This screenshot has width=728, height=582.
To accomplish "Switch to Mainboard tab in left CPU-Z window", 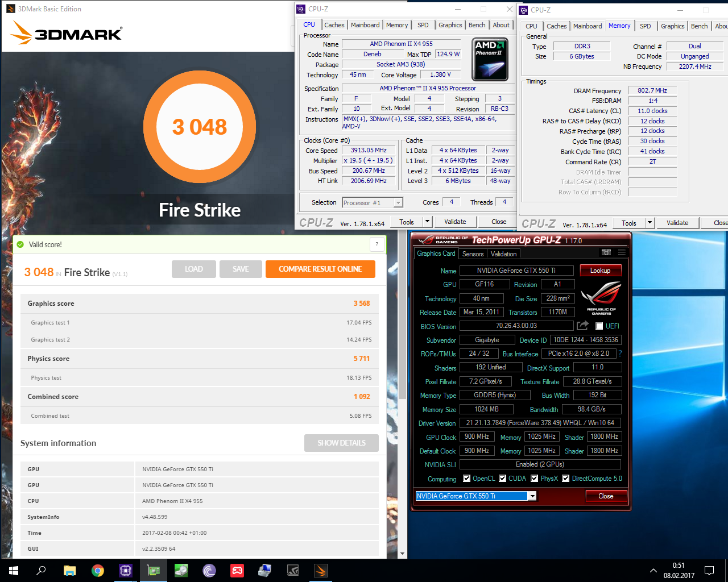I will pyautogui.click(x=365, y=25).
